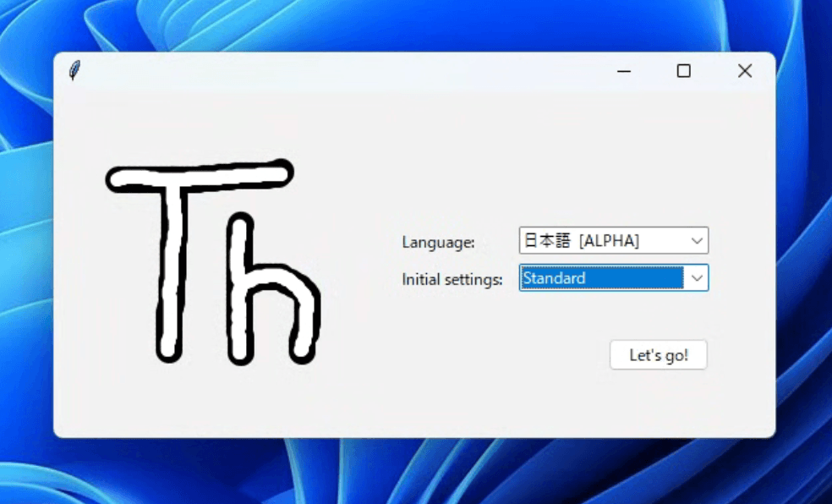Image resolution: width=832 pixels, height=504 pixels.
Task: Minimize the application window
Action: click(x=623, y=71)
